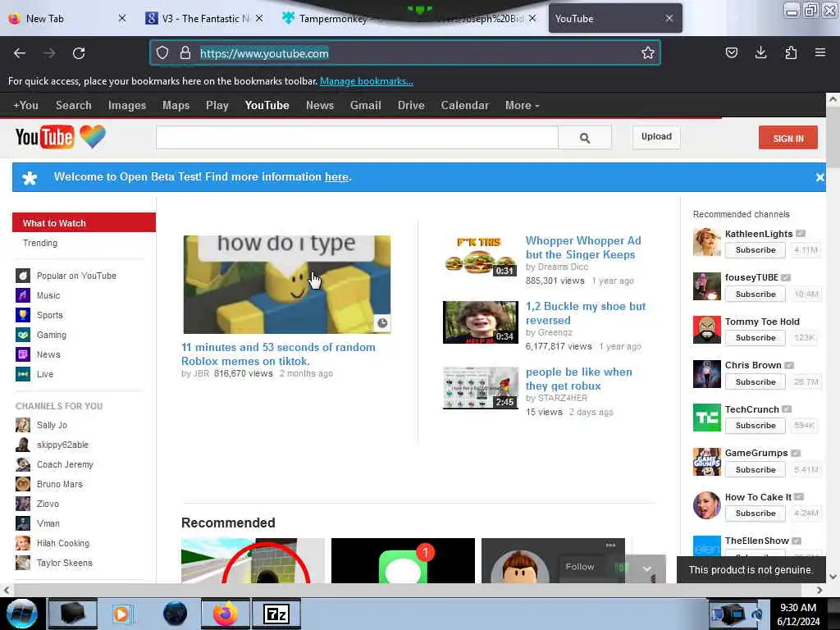Viewport: 840px width, 630px height.
Task: Click page scrollbar down arrow
Action: pos(833,577)
